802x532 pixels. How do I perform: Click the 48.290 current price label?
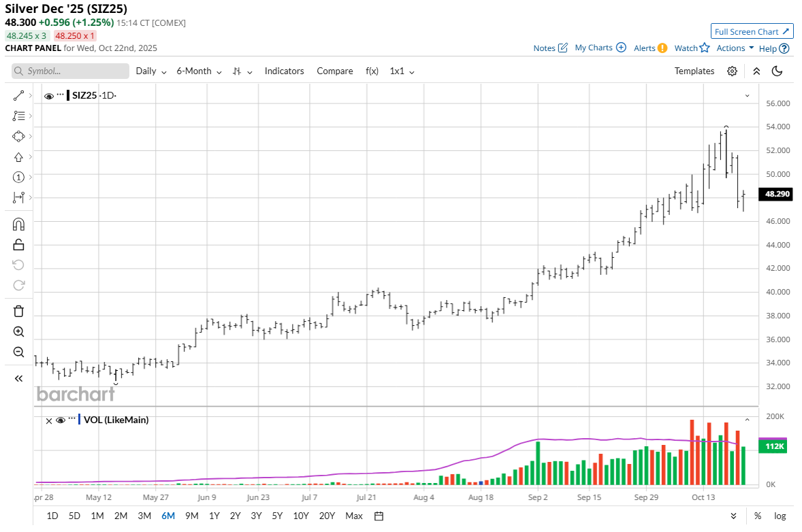tap(776, 194)
